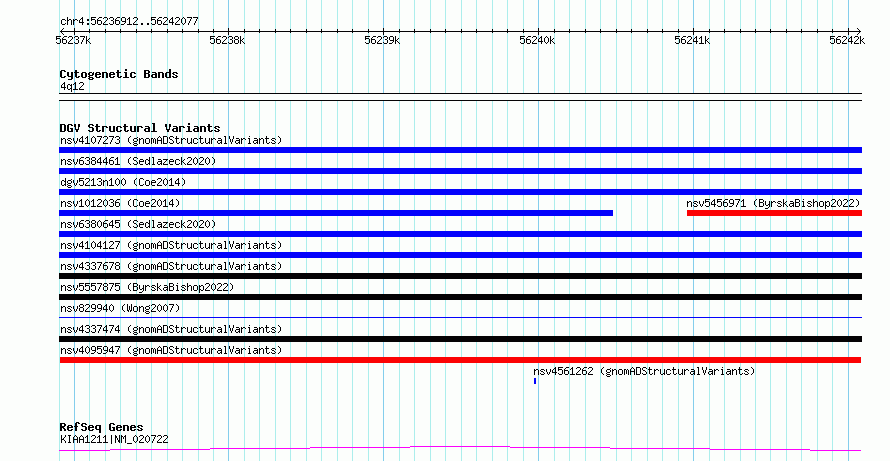The height and width of the screenshot is (461, 890).
Task: Click the magenta KIAA1211 gene line
Action: (x=460, y=449)
